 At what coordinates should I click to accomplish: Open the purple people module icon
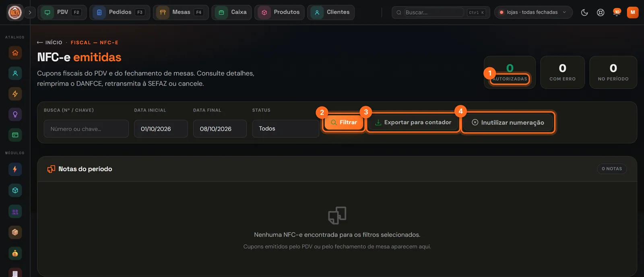(15, 211)
